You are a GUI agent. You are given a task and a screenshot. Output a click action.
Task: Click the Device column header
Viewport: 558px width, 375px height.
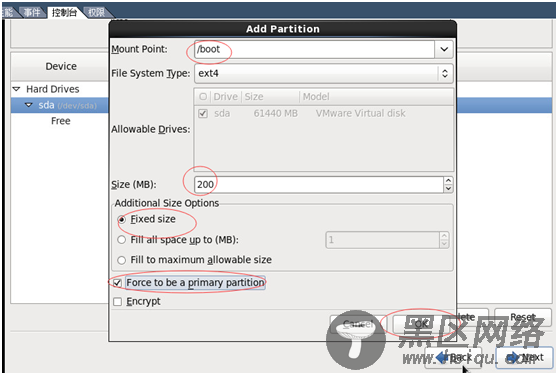coord(60,66)
